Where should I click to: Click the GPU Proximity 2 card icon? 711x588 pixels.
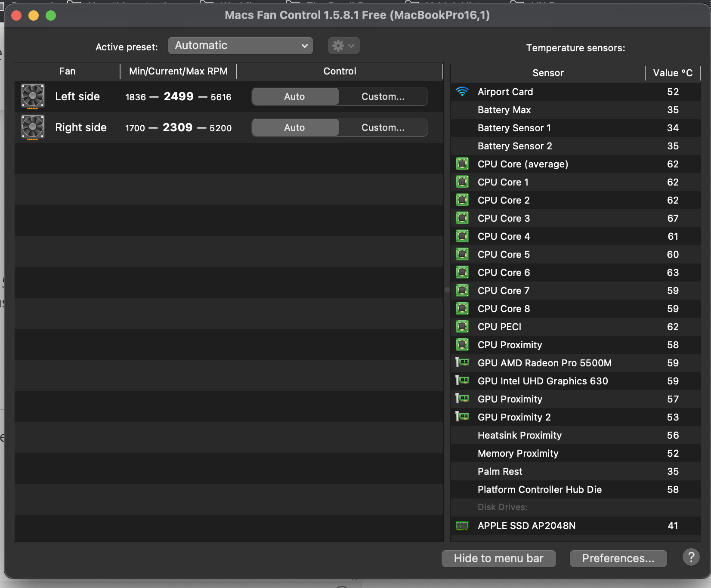(462, 417)
